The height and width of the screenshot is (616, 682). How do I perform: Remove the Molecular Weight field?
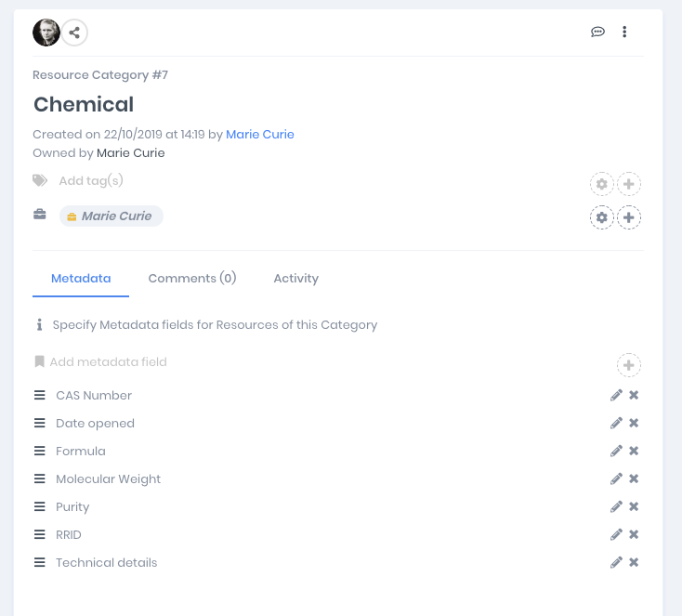tap(634, 479)
